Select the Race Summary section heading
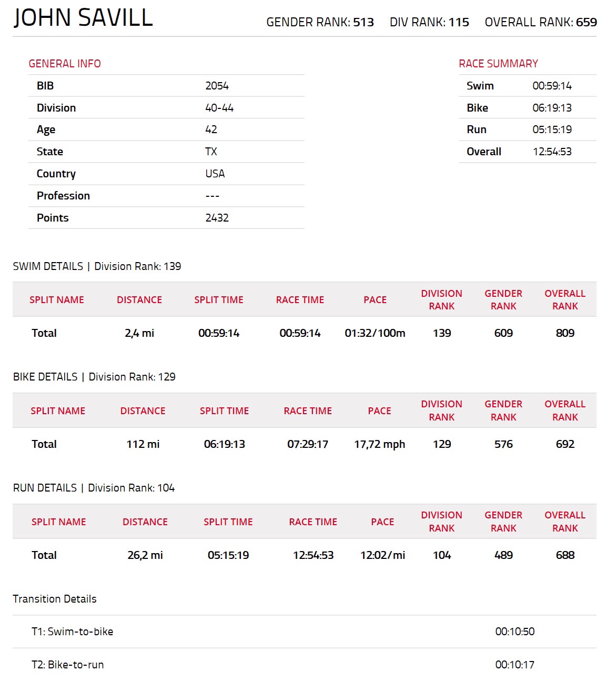Screen dimensions: 616x691 click(498, 64)
